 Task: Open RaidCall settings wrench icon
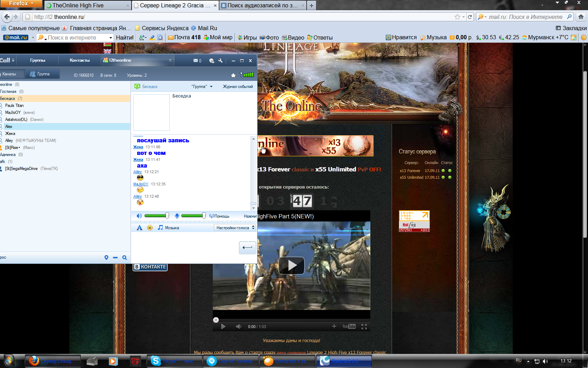(220, 61)
